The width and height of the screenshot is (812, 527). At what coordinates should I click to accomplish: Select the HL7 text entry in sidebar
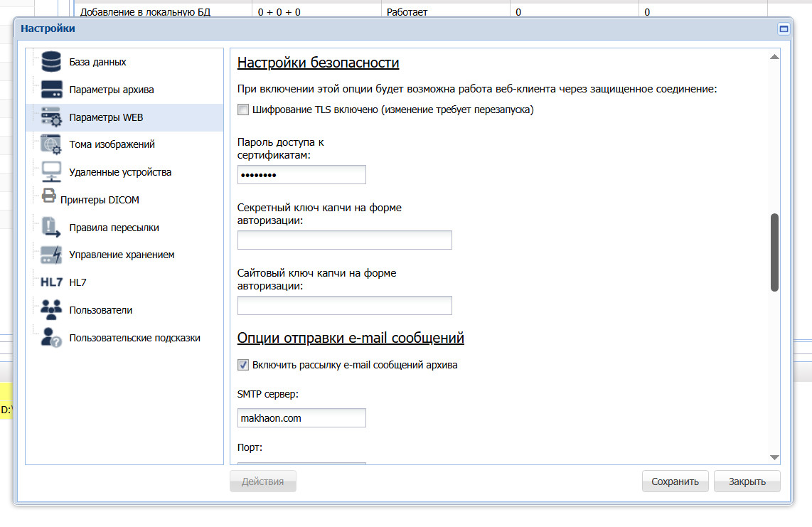point(78,282)
